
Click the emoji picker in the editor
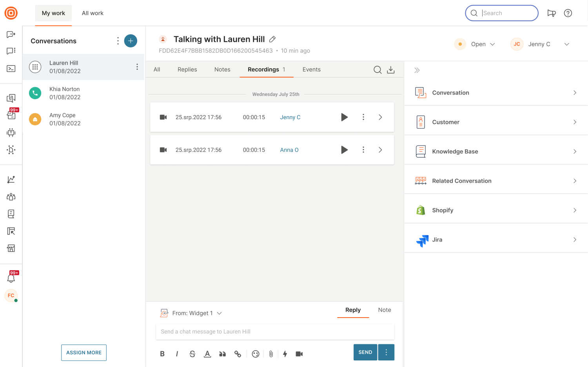click(x=256, y=354)
